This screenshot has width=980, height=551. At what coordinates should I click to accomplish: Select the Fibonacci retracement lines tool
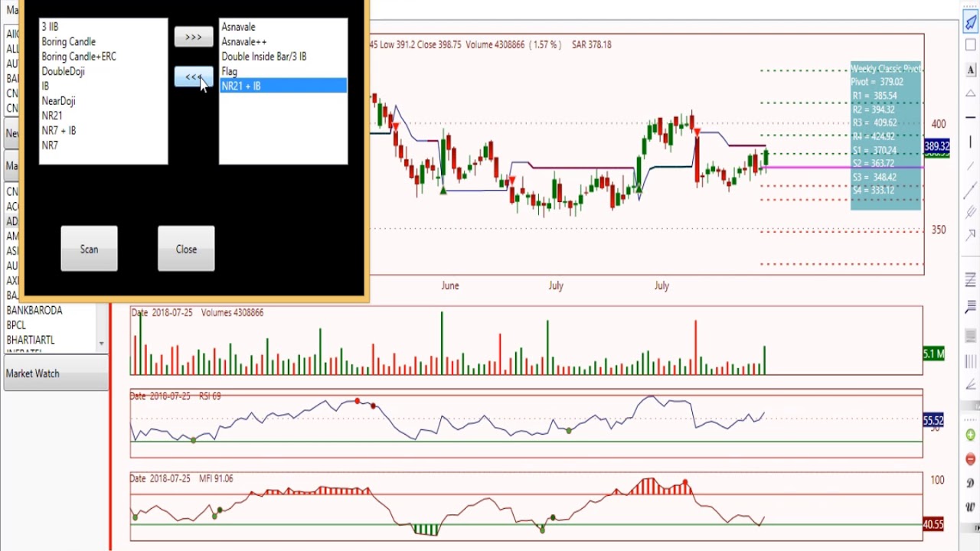pyautogui.click(x=971, y=280)
